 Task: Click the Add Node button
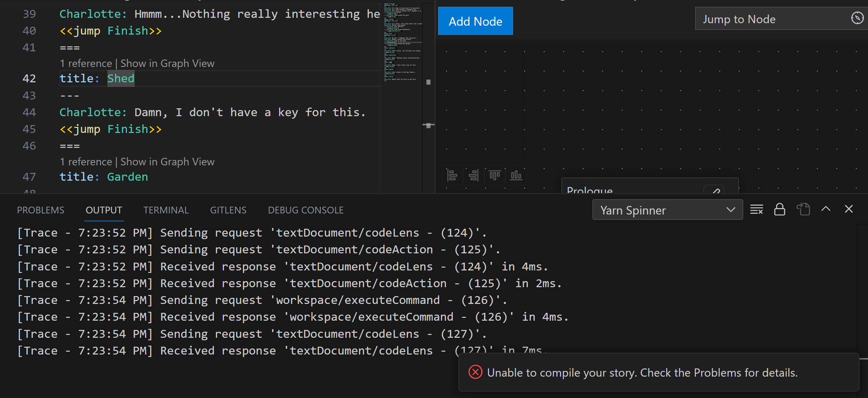click(475, 21)
